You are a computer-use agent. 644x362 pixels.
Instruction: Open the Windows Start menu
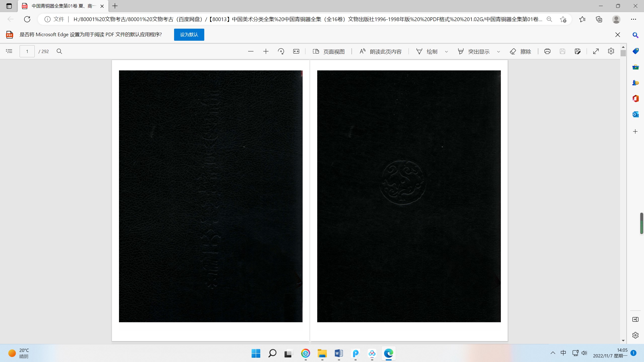pyautogui.click(x=256, y=353)
